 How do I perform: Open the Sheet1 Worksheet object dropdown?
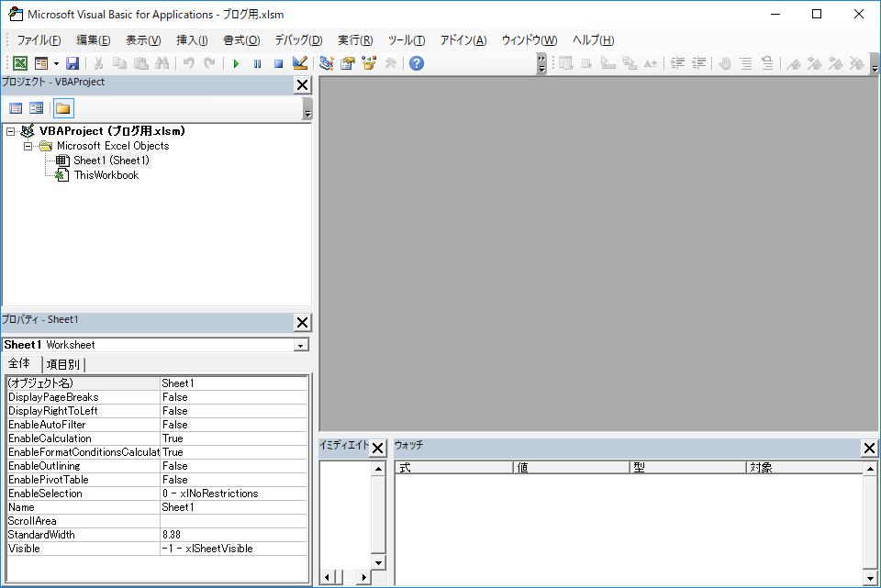pyautogui.click(x=301, y=345)
